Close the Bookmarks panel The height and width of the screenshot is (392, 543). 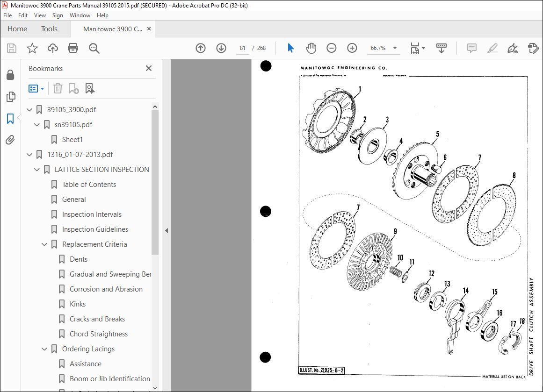point(149,68)
